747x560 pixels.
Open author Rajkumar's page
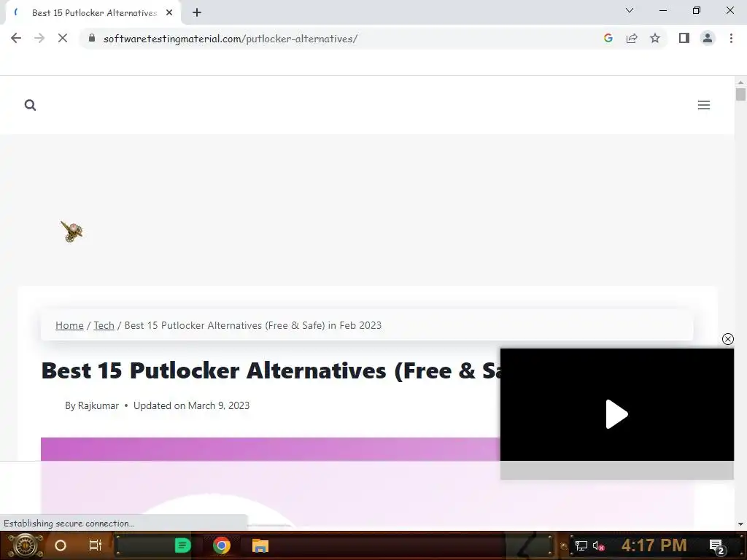pyautogui.click(x=98, y=405)
